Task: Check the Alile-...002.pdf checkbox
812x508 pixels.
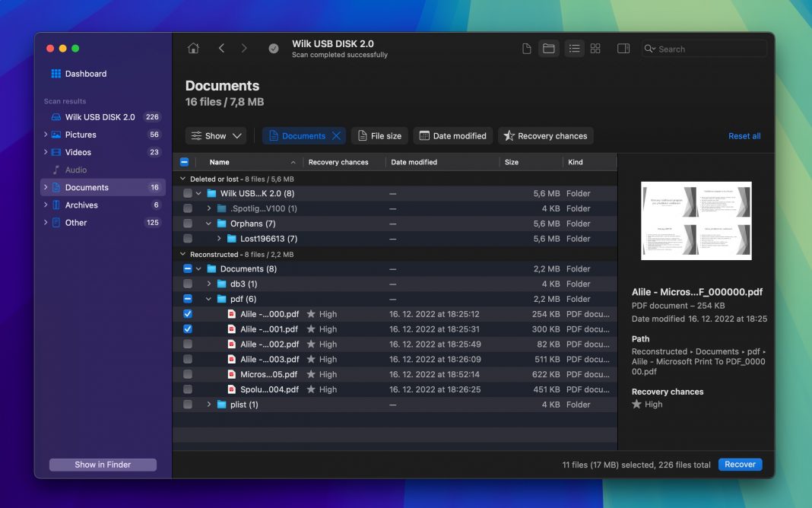Action: (186, 344)
